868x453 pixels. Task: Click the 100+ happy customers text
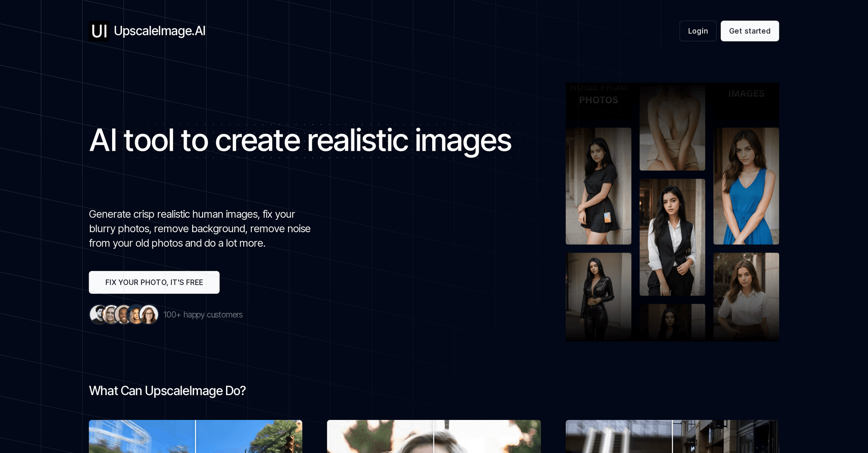point(203,315)
